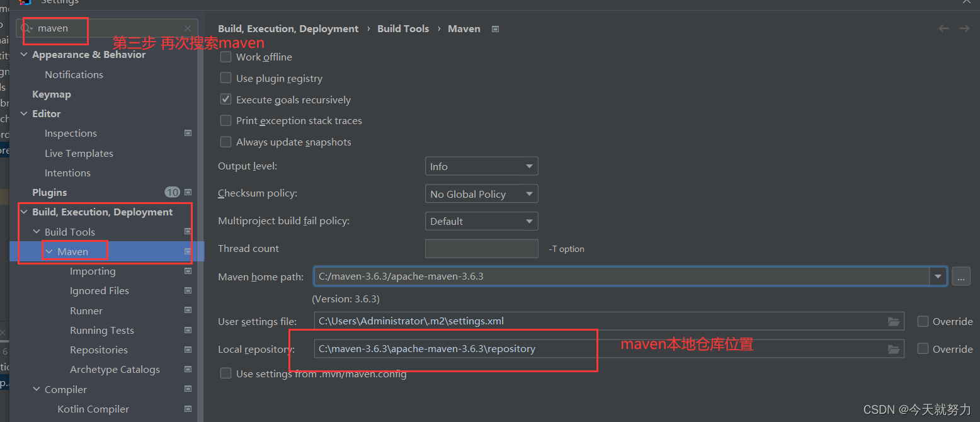Click the Build Tools breadcrumb link
The image size is (980, 422).
(403, 28)
